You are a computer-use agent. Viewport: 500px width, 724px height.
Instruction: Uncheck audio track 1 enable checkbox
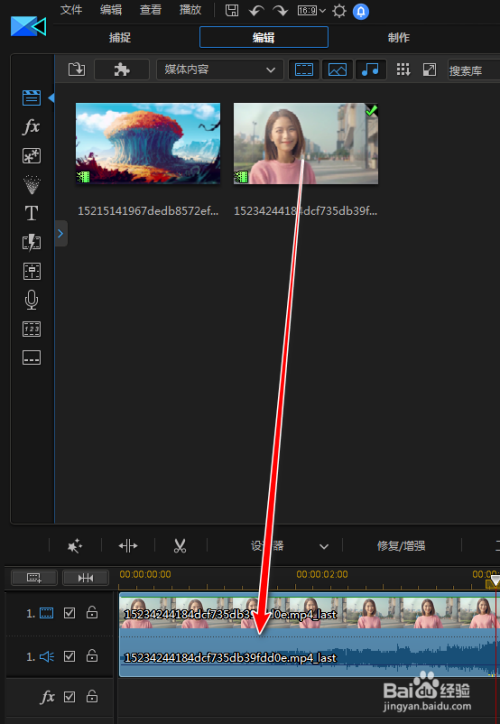pyautogui.click(x=69, y=656)
